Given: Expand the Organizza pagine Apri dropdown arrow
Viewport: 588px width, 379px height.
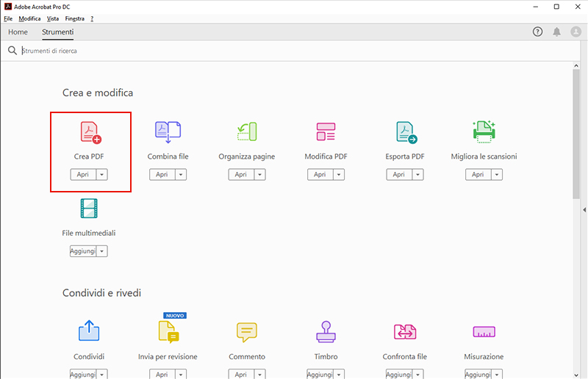Looking at the screenshot, I should (260, 174).
